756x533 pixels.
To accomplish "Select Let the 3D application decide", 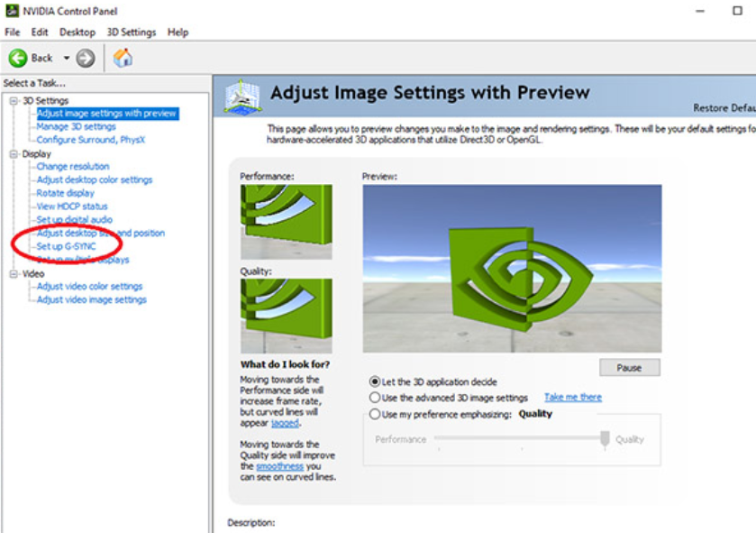I will point(375,382).
